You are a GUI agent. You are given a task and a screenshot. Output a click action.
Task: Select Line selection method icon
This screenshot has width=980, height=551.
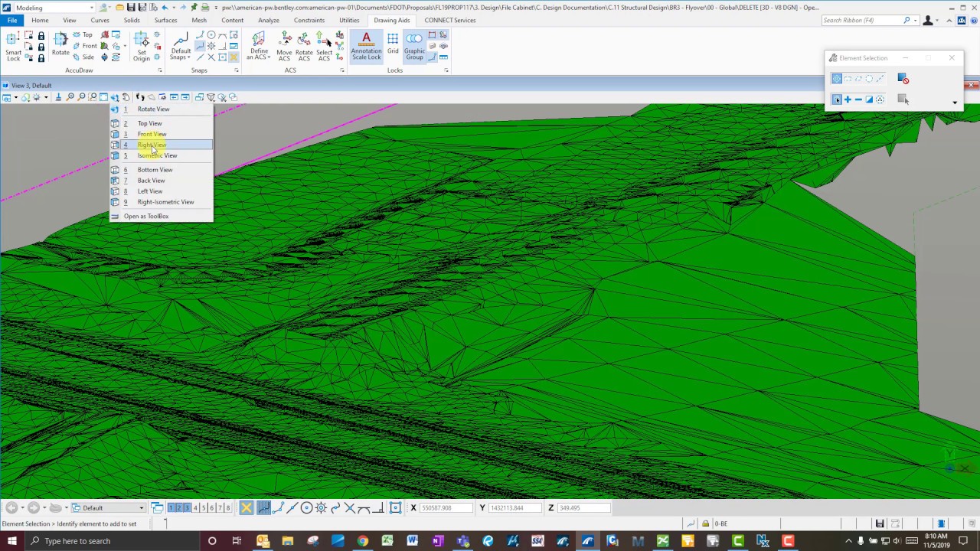(x=880, y=79)
